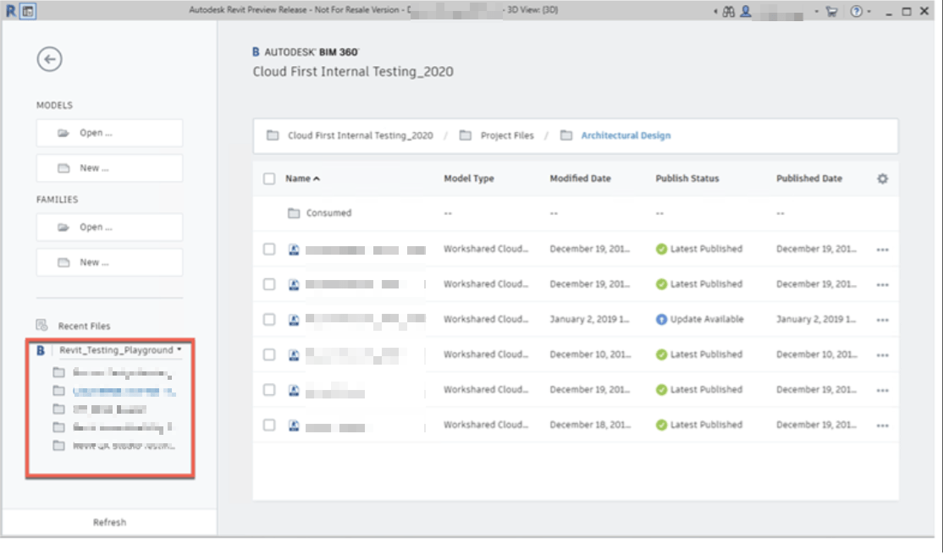Open more options for second model row

coord(882,285)
